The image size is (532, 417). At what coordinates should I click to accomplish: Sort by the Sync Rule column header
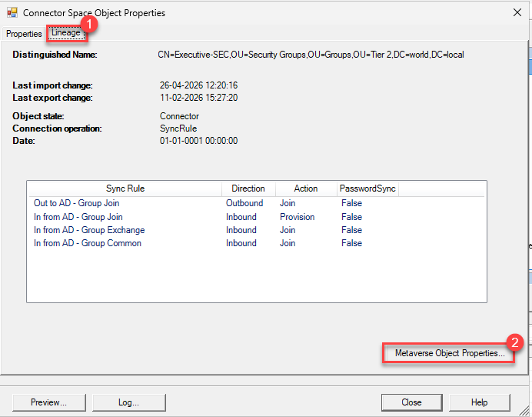tap(125, 188)
